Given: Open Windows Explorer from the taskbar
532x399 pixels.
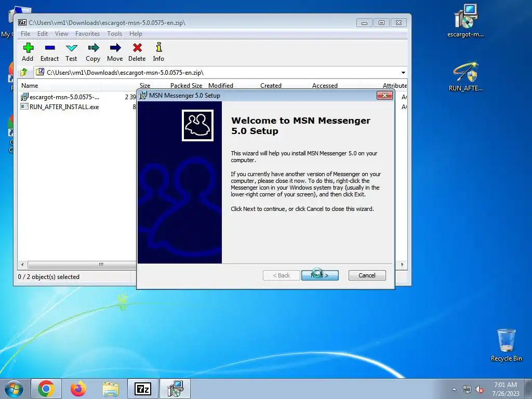Looking at the screenshot, I should [111, 389].
